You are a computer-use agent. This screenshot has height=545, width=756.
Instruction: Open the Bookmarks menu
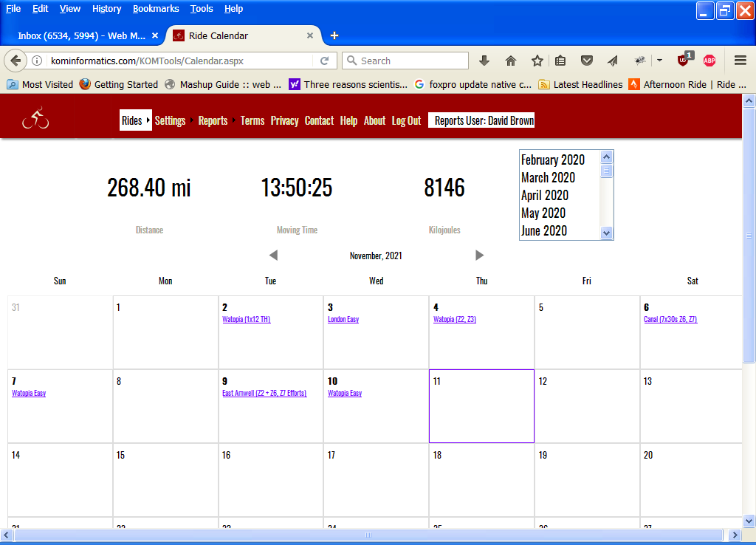coord(156,9)
